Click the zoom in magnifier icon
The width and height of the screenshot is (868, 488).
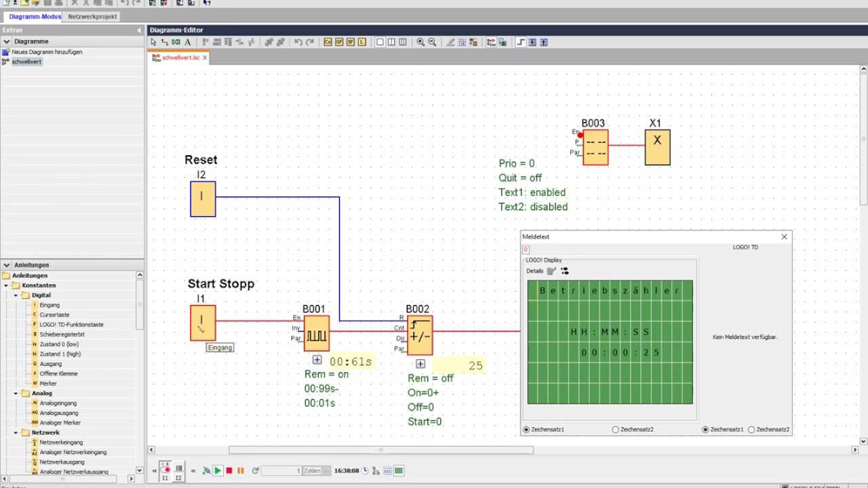coord(420,42)
